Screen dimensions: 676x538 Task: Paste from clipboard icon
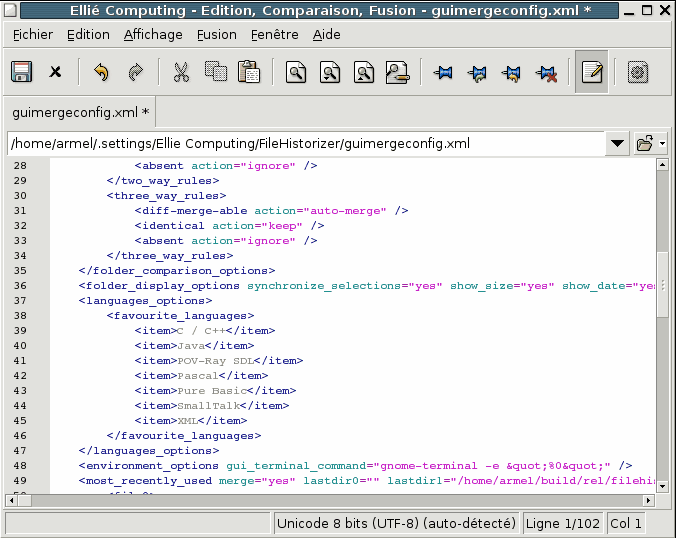coord(249,72)
